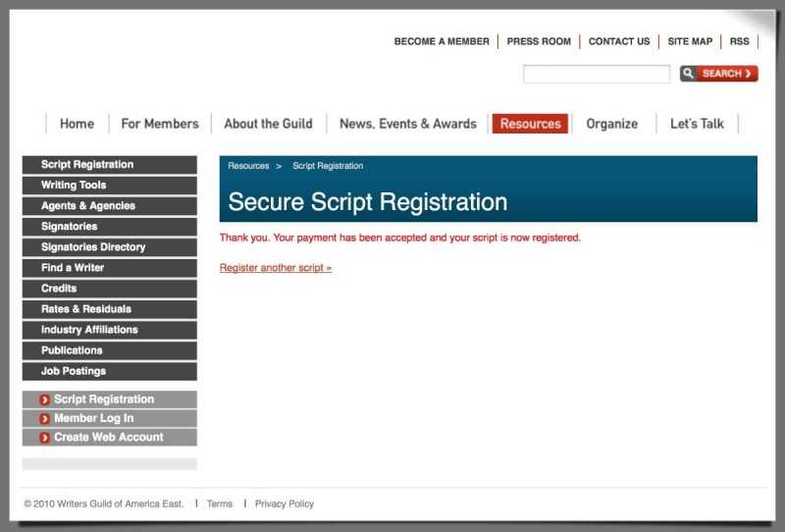
Task: Select Writing Tools in the sidebar
Action: coord(74,186)
